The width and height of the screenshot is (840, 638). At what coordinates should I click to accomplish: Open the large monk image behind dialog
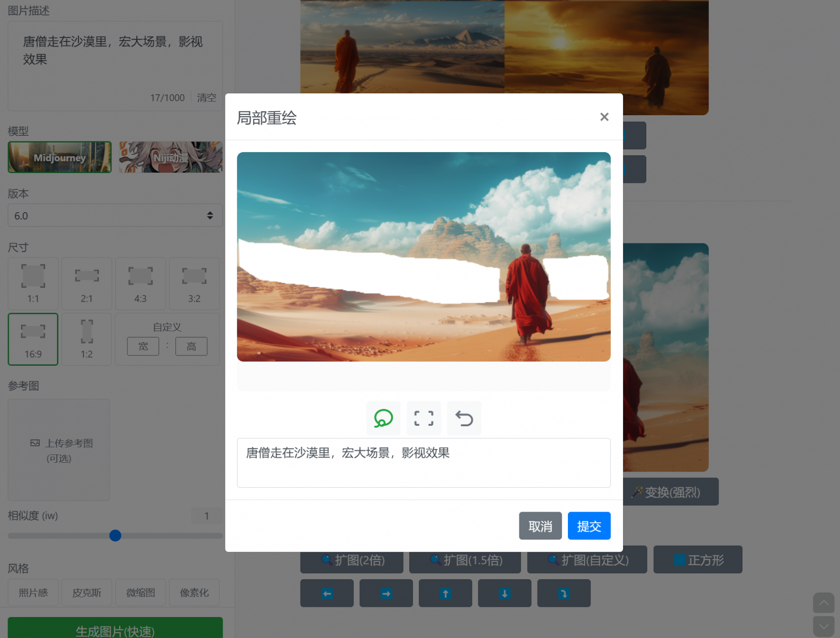pos(665,357)
